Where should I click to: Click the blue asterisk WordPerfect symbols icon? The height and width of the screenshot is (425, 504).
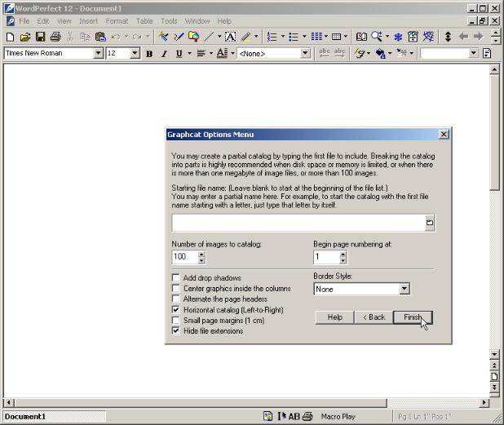(398, 38)
